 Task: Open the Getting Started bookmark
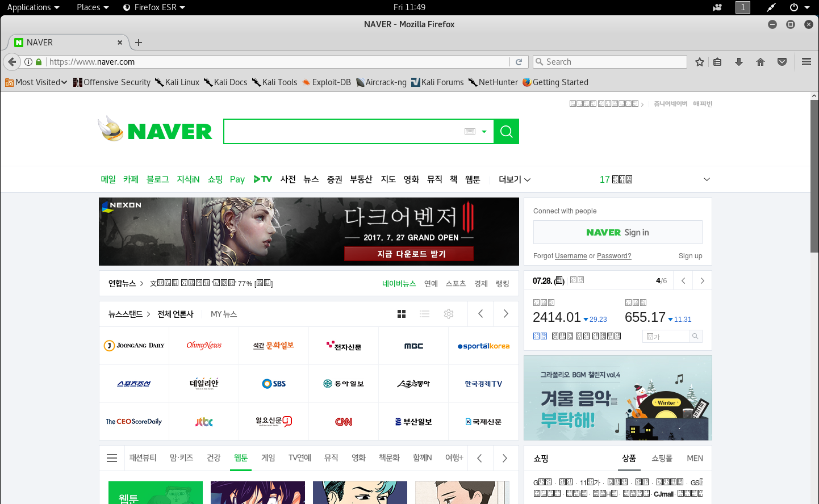pos(555,82)
